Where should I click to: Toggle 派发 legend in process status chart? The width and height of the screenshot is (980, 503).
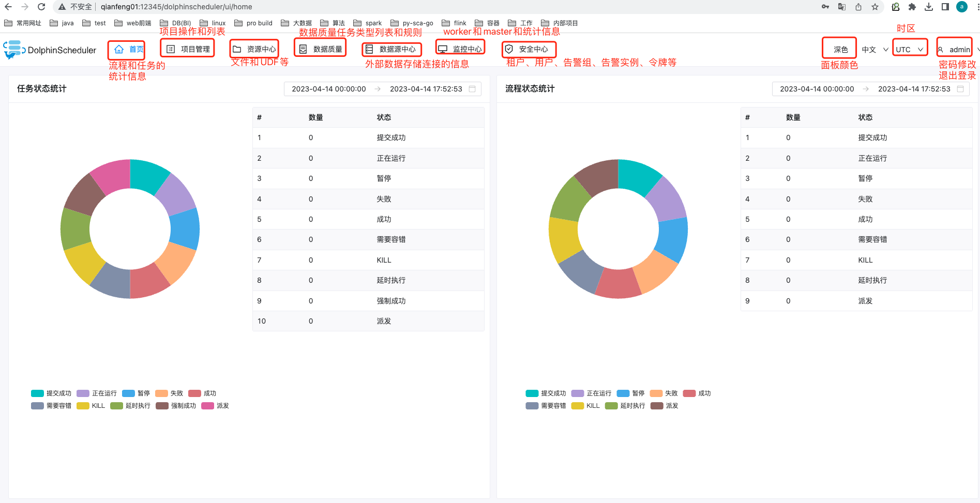(x=664, y=406)
